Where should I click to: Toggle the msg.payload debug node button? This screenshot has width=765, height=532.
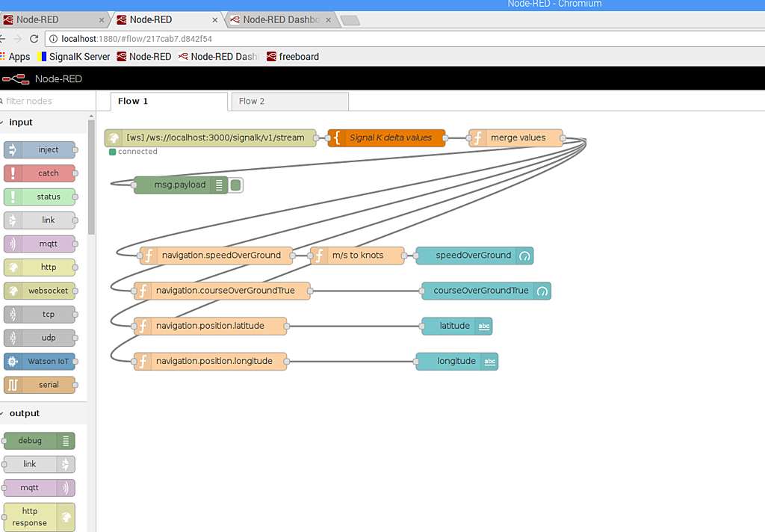coord(235,185)
